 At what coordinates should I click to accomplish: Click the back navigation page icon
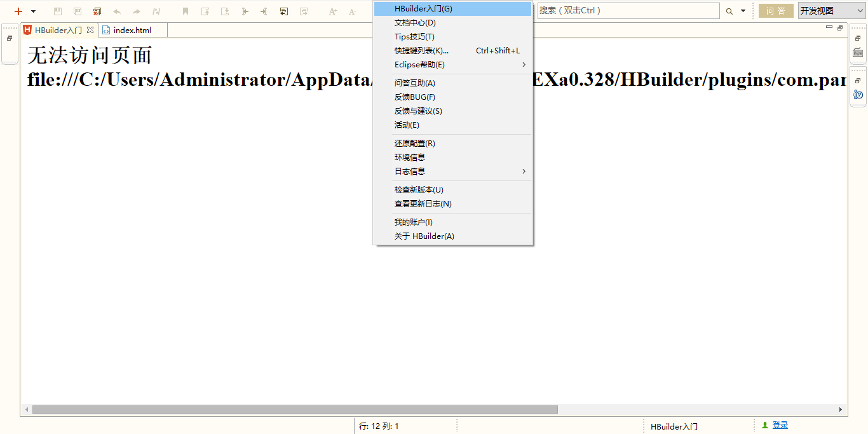pyautogui.click(x=284, y=11)
